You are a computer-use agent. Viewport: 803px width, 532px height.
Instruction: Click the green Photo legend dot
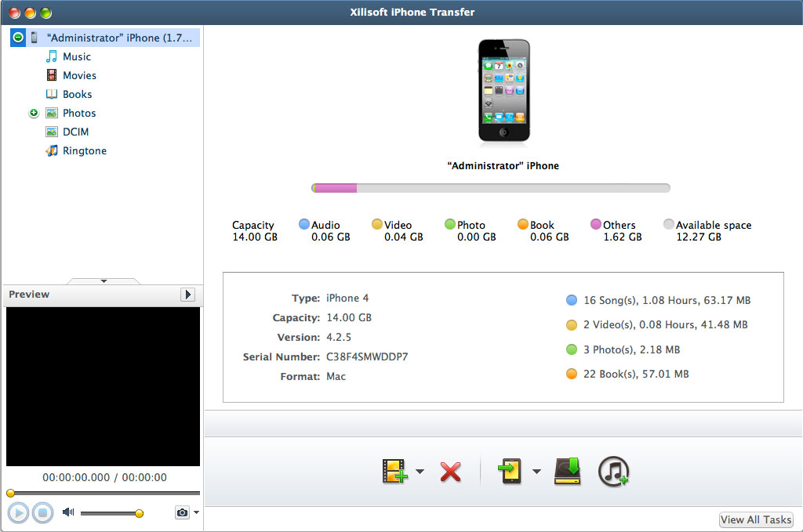pos(450,224)
